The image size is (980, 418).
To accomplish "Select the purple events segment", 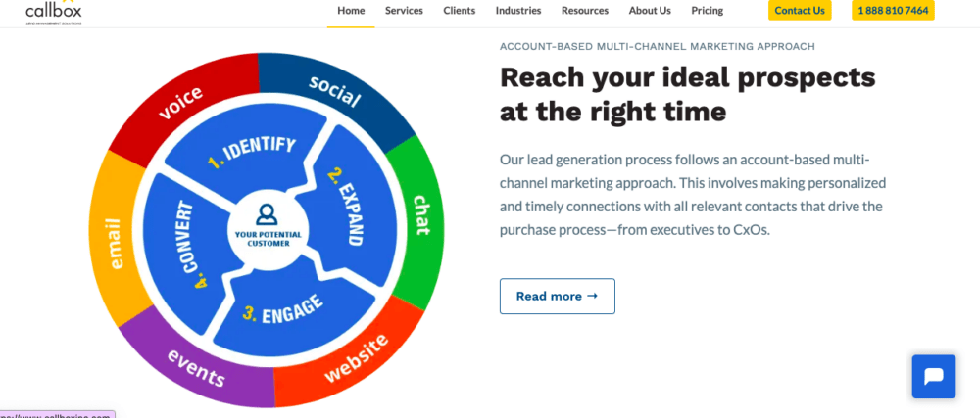I will tap(196, 367).
